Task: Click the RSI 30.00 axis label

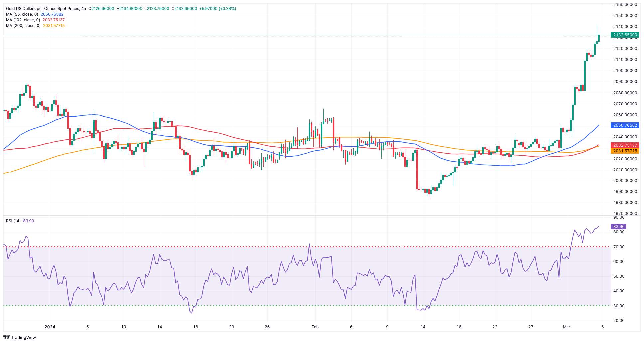Action: coord(619,306)
